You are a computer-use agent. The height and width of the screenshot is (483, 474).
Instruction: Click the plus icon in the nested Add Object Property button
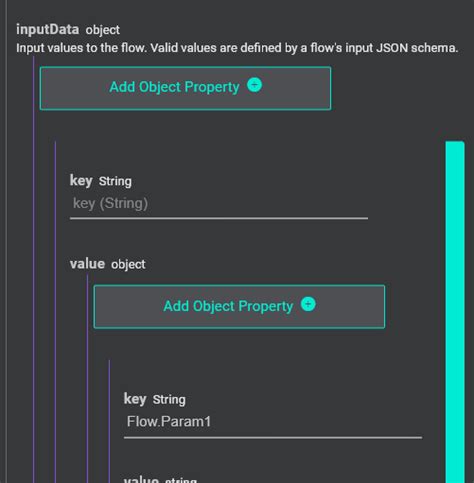[308, 304]
